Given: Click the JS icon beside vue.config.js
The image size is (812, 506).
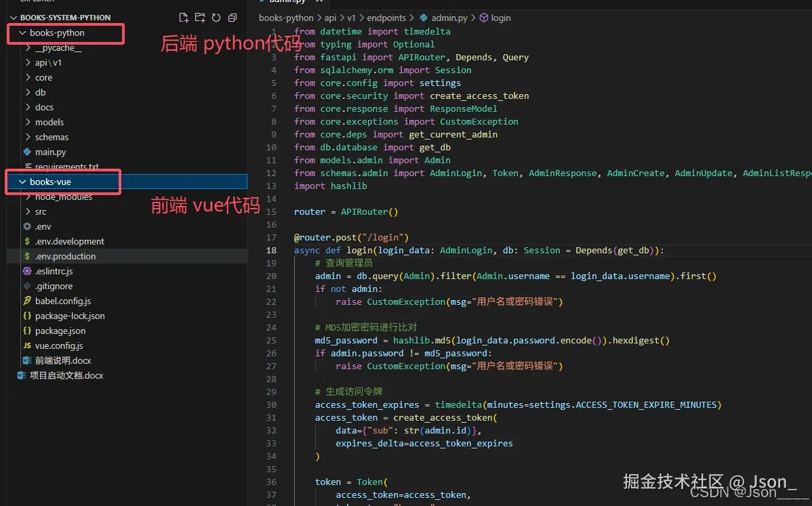Looking at the screenshot, I should tap(27, 345).
